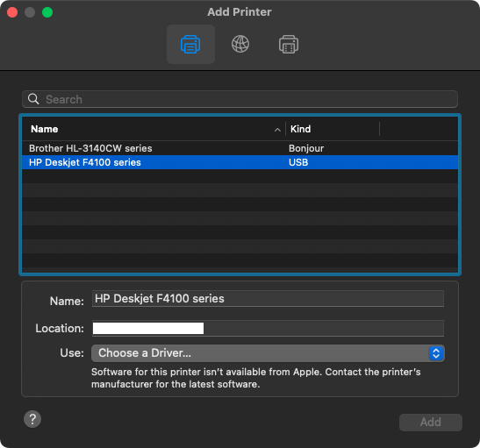
Task: Open the Choose a Driver dropdown
Action: 268,353
